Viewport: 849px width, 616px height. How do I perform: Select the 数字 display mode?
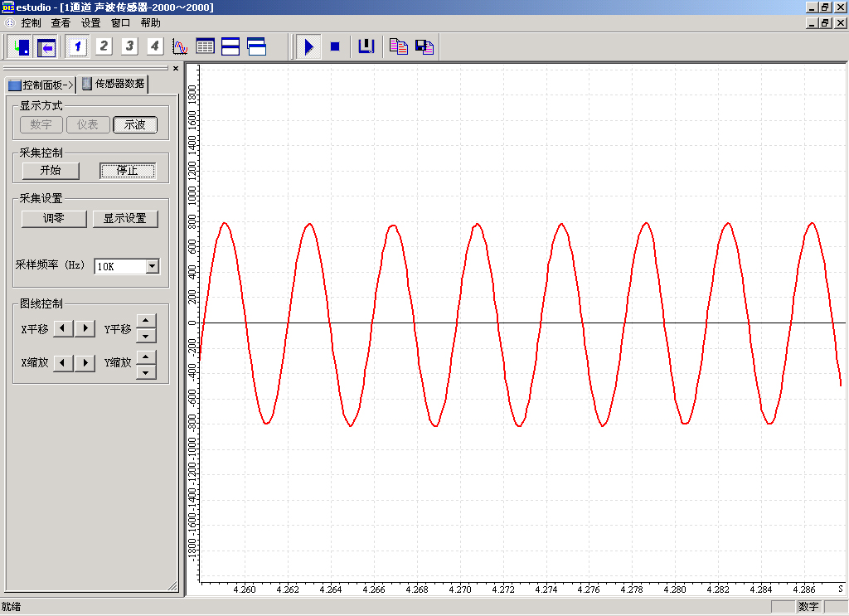tap(41, 124)
